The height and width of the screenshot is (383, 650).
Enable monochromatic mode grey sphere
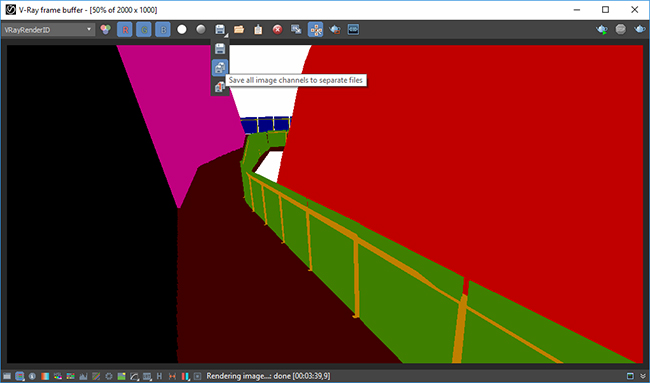(x=201, y=29)
